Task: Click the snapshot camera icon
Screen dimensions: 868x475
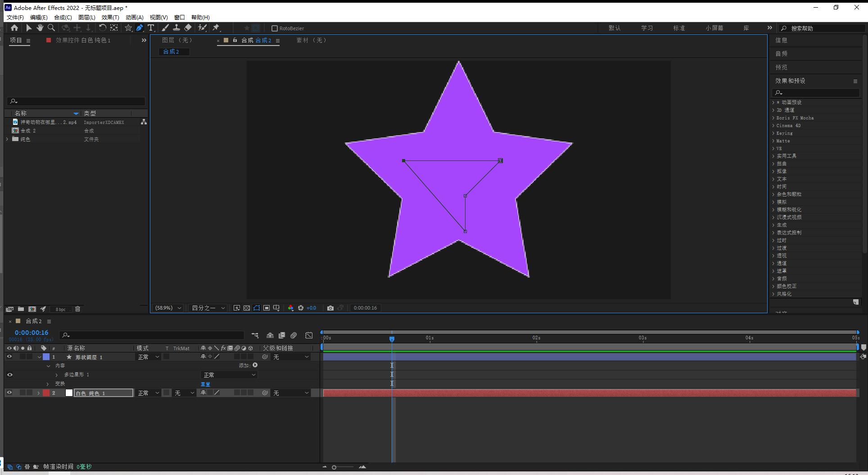Action: 330,308
